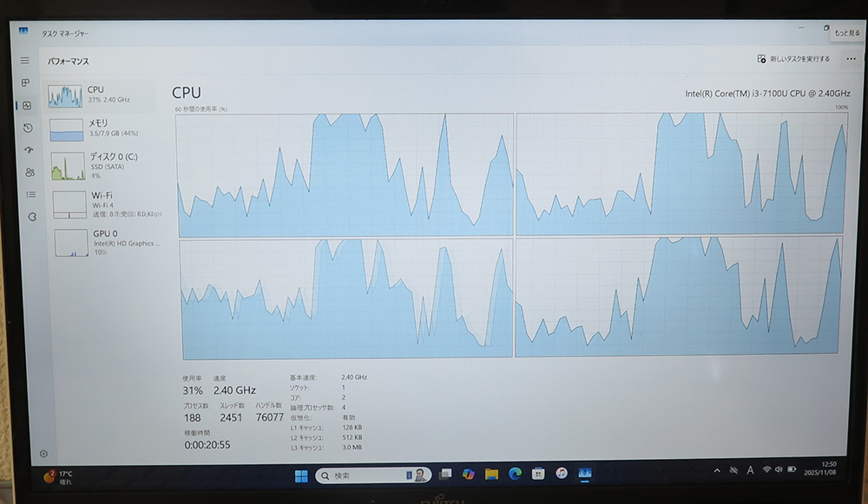Launch Microsoft Edge from the taskbar
This screenshot has width=868, height=504.
pos(515,474)
